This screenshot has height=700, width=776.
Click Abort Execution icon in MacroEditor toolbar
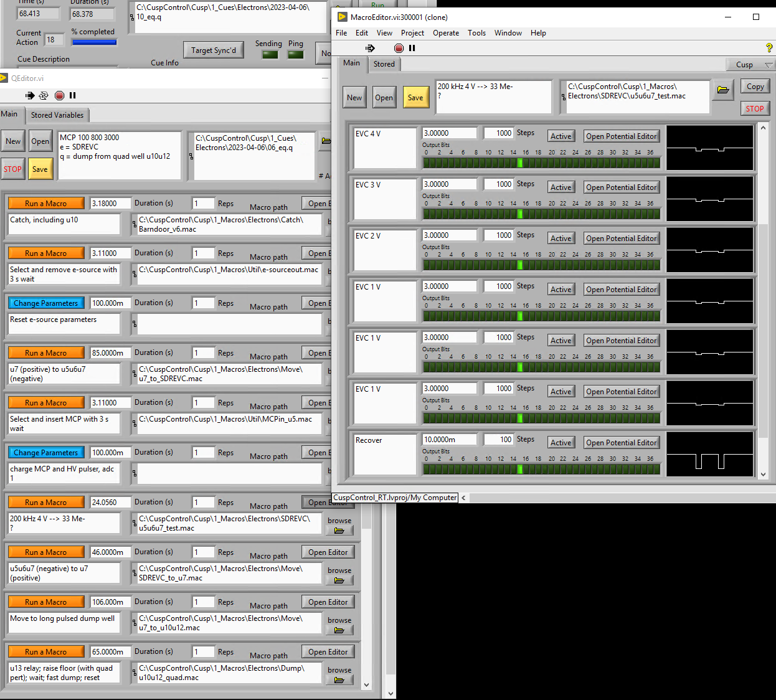point(399,48)
